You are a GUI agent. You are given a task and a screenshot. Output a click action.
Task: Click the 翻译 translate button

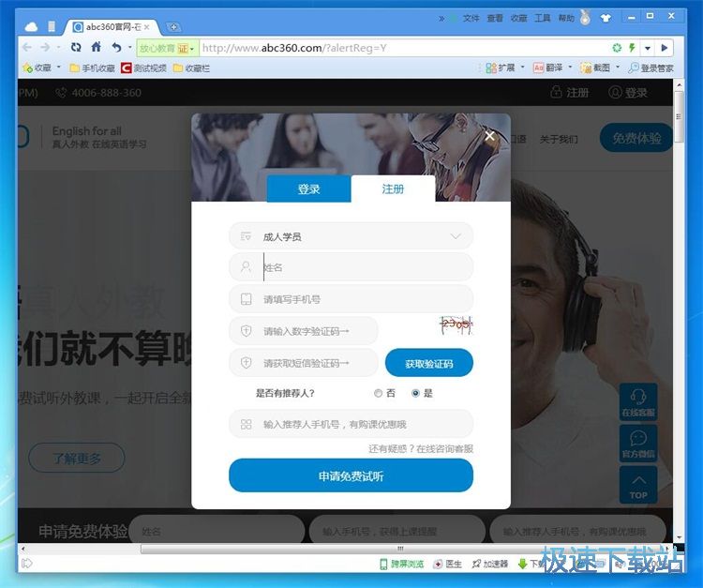tap(547, 68)
